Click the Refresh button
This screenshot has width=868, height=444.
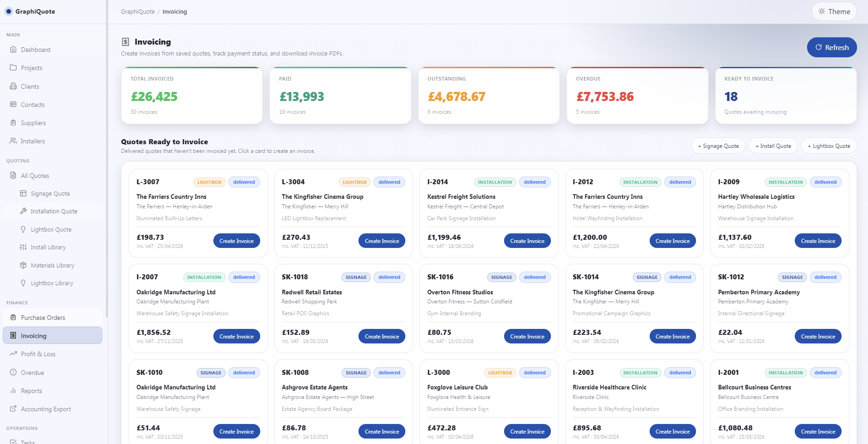click(x=832, y=47)
